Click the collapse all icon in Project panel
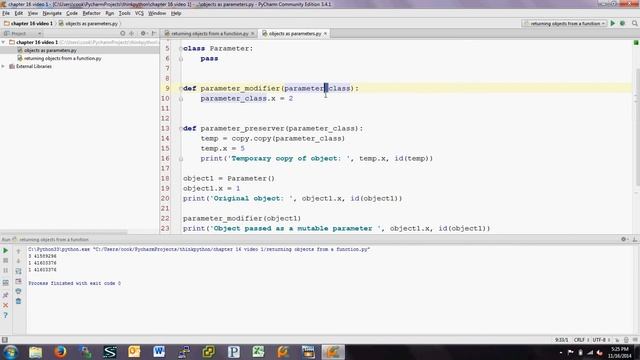 click(132, 33)
